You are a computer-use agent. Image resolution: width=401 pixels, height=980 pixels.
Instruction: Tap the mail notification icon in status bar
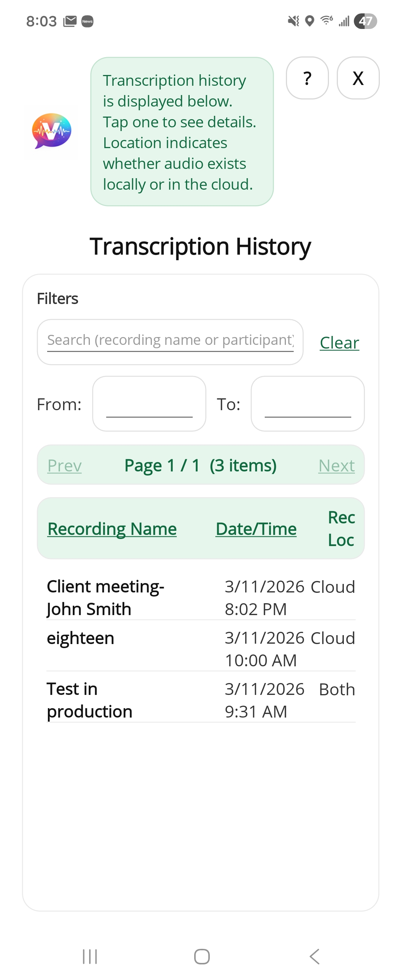pyautogui.click(x=70, y=21)
